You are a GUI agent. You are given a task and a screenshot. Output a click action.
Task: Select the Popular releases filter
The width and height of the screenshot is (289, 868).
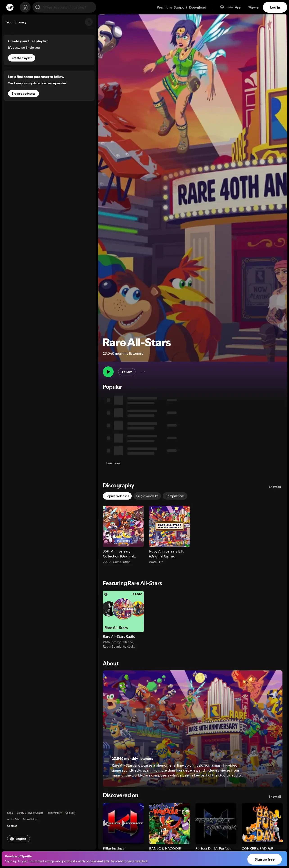pos(117,496)
